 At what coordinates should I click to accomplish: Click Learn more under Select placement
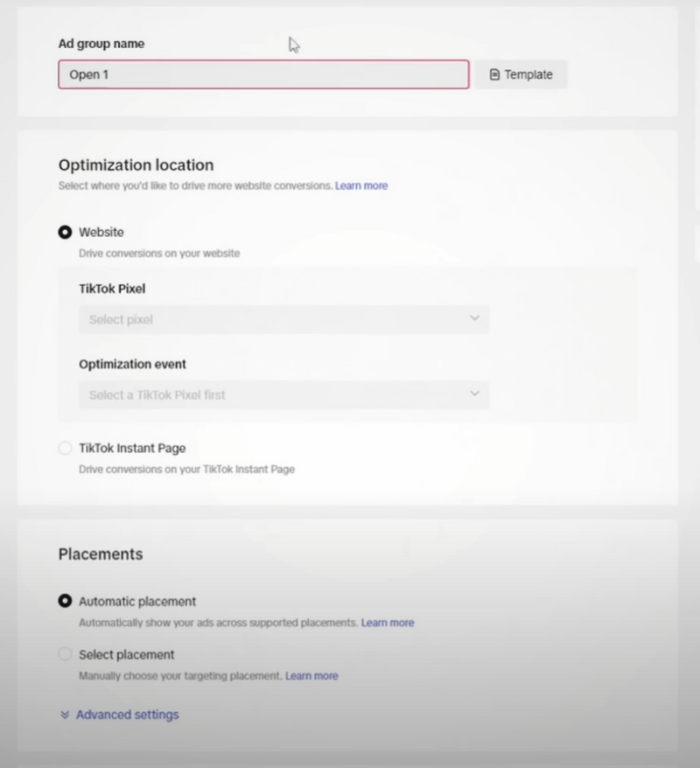[x=311, y=676]
